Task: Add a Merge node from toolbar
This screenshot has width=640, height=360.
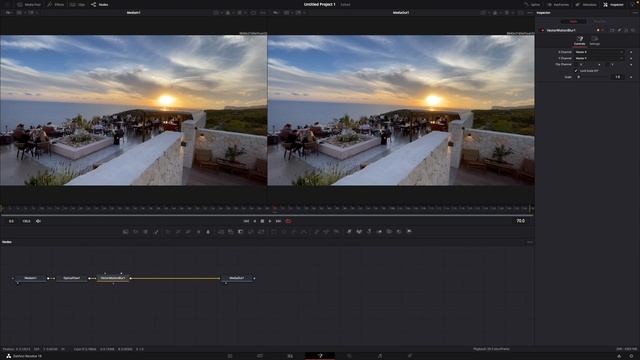Action: point(220,232)
